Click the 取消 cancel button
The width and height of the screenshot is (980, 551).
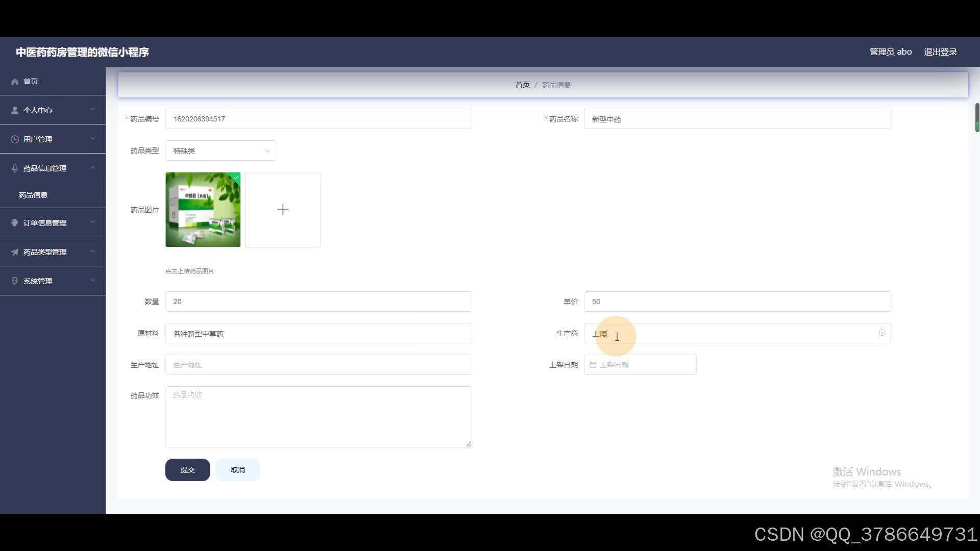[237, 470]
